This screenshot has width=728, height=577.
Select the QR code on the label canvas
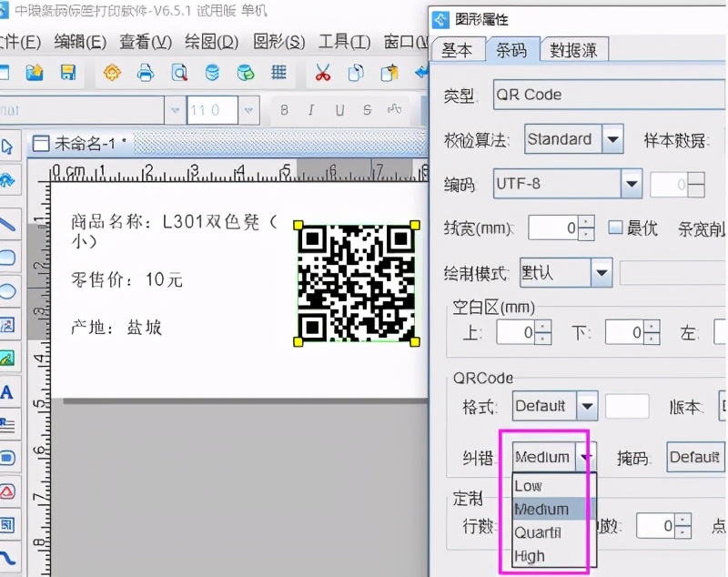357,283
